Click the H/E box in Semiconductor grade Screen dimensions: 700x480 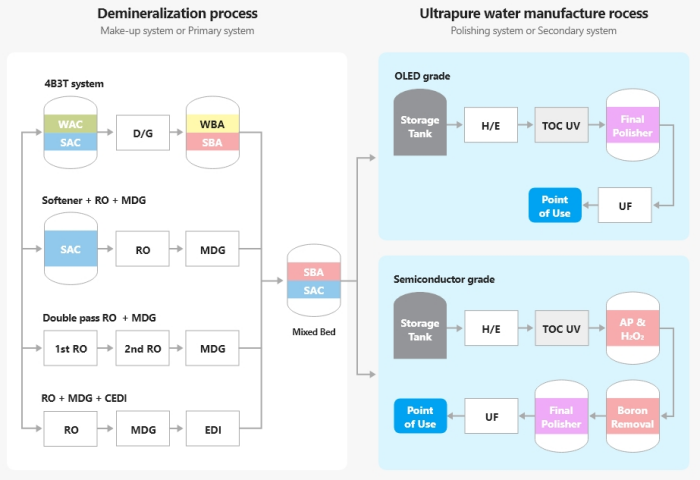click(x=490, y=329)
